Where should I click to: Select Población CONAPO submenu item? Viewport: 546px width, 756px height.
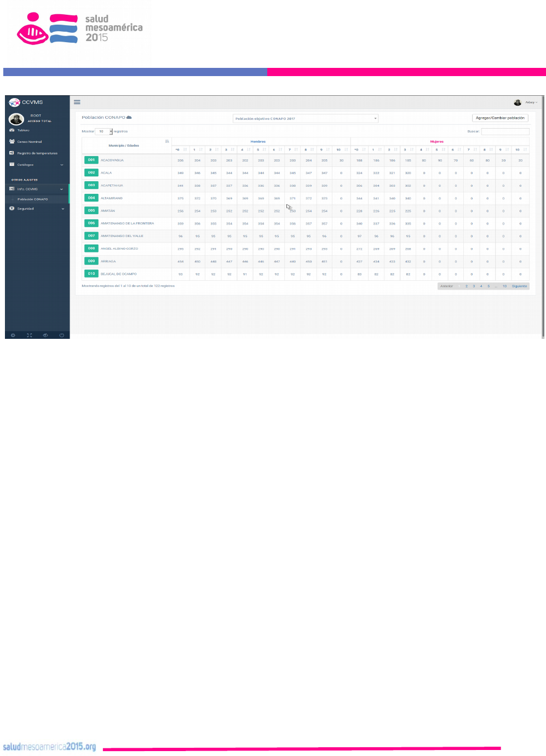pos(33,199)
